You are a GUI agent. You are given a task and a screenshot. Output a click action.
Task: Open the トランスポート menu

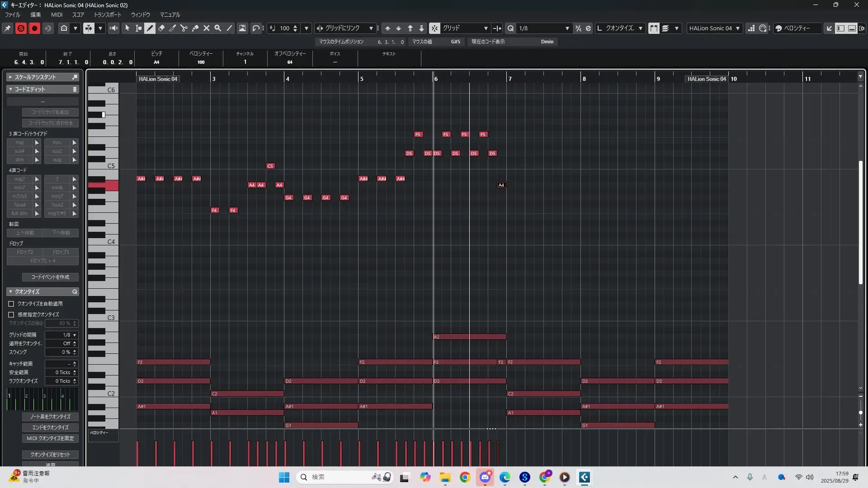click(x=107, y=14)
